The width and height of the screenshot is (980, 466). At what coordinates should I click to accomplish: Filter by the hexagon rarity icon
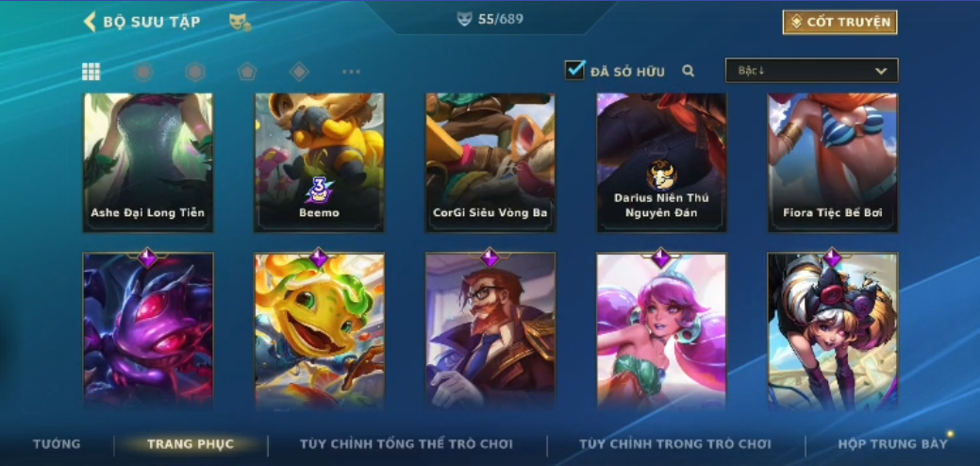tap(195, 72)
